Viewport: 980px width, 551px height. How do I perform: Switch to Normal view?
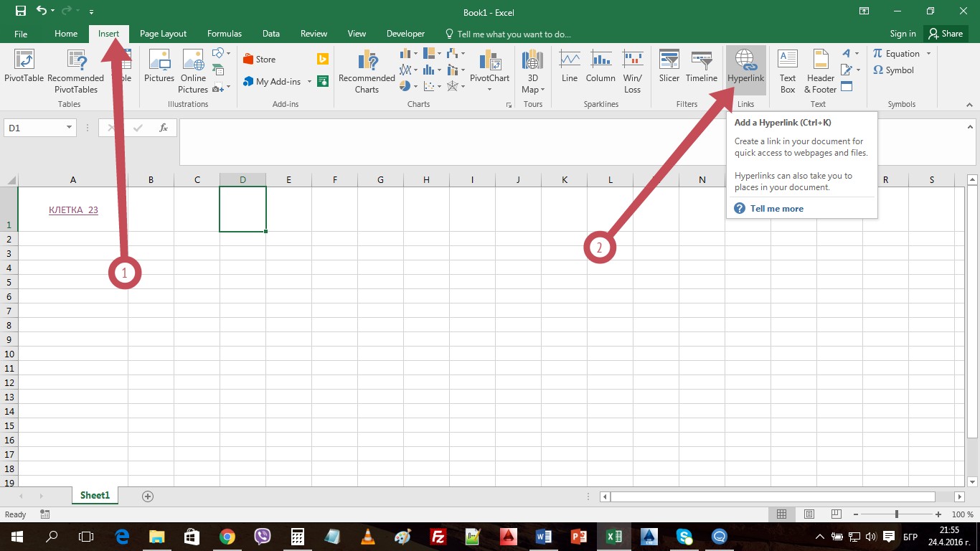(x=782, y=514)
